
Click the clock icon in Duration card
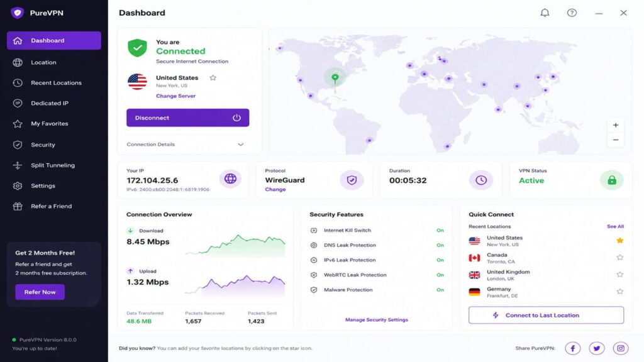click(481, 180)
